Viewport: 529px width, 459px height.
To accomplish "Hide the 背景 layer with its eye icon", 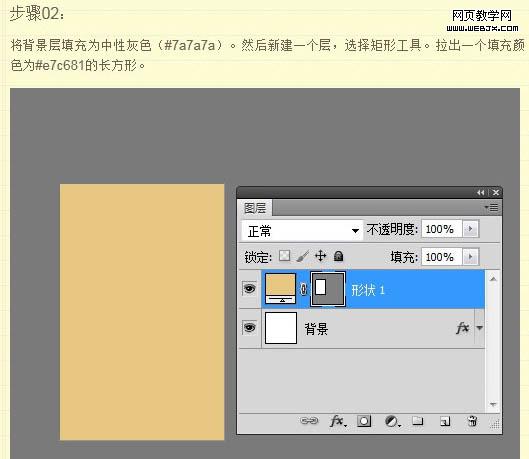I will 249,327.
